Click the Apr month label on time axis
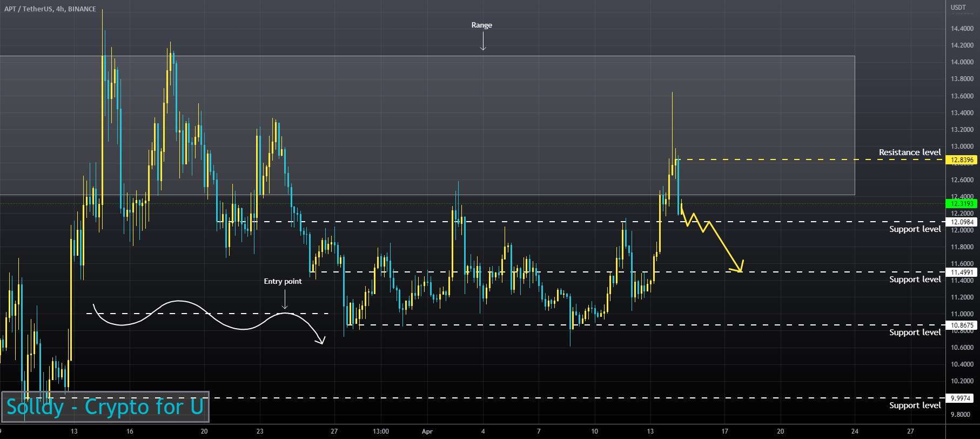This screenshot has width=980, height=439. coord(427,431)
